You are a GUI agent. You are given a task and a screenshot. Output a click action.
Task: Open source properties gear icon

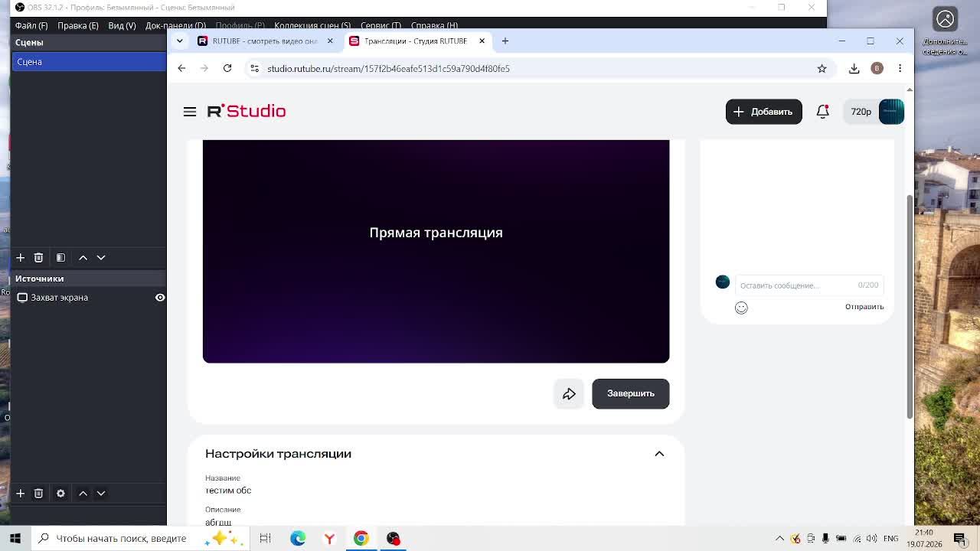[60, 494]
